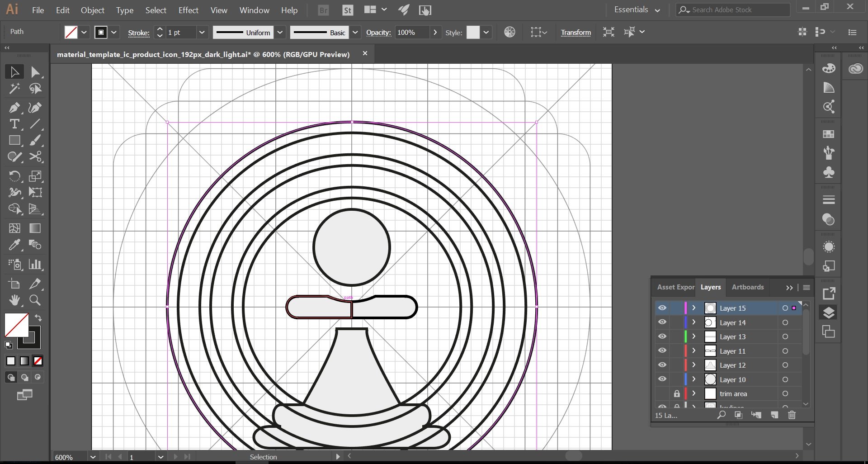Select the Curvature tool

click(35, 108)
